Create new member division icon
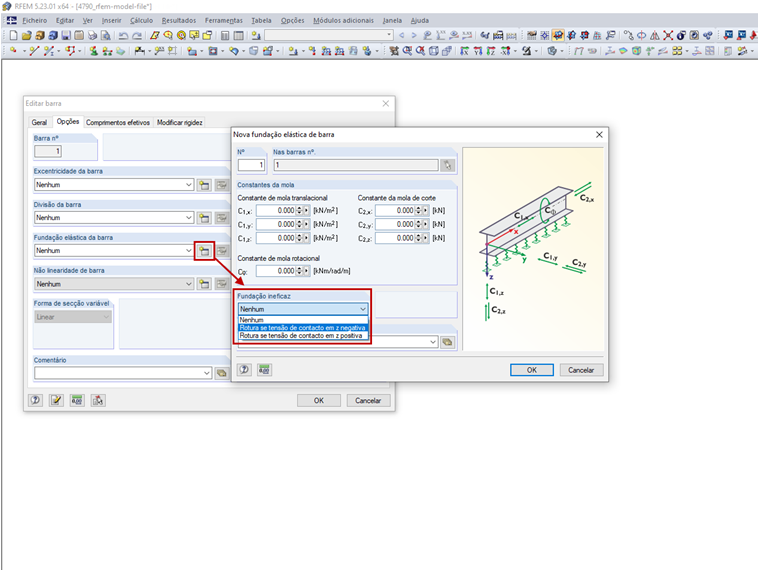This screenshot has width=760, height=570. coord(204,218)
